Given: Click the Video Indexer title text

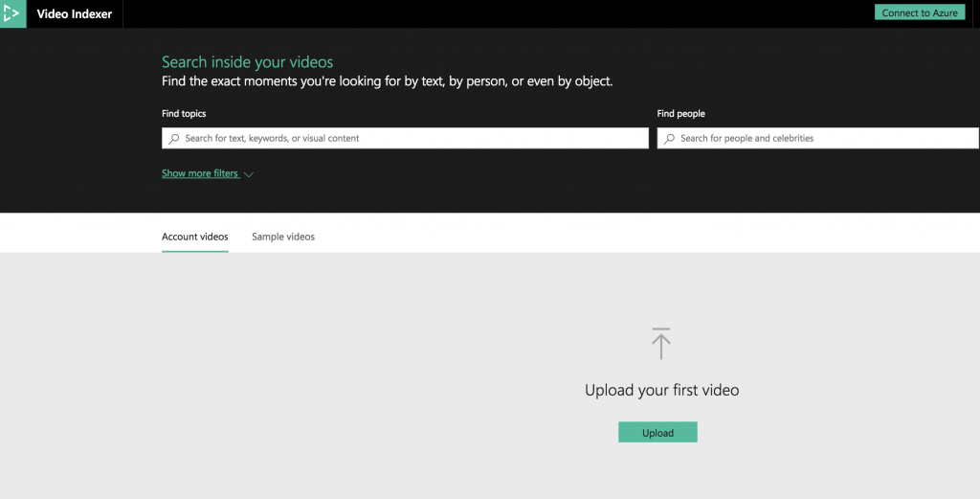Looking at the screenshot, I should pos(75,13).
